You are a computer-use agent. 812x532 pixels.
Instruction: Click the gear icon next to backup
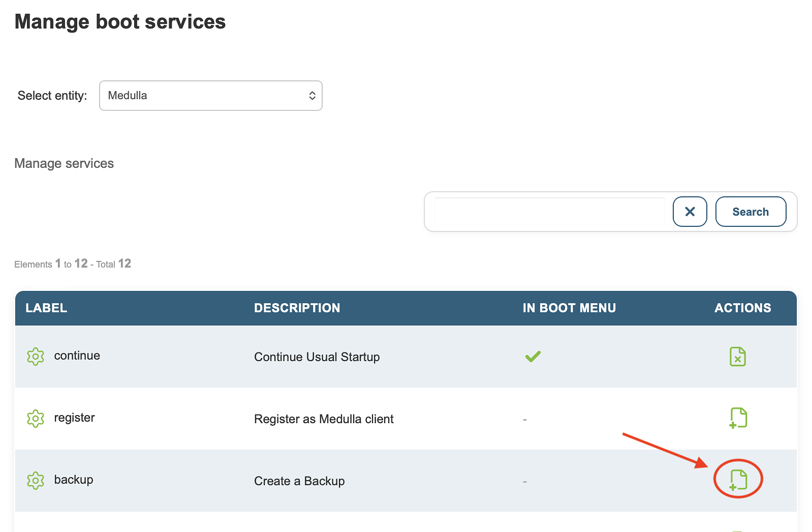pos(36,481)
